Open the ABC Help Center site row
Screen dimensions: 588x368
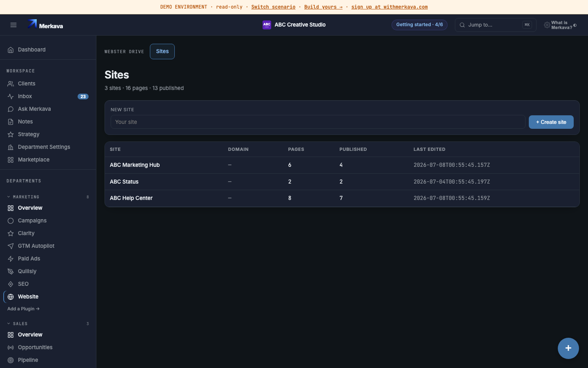(342, 198)
